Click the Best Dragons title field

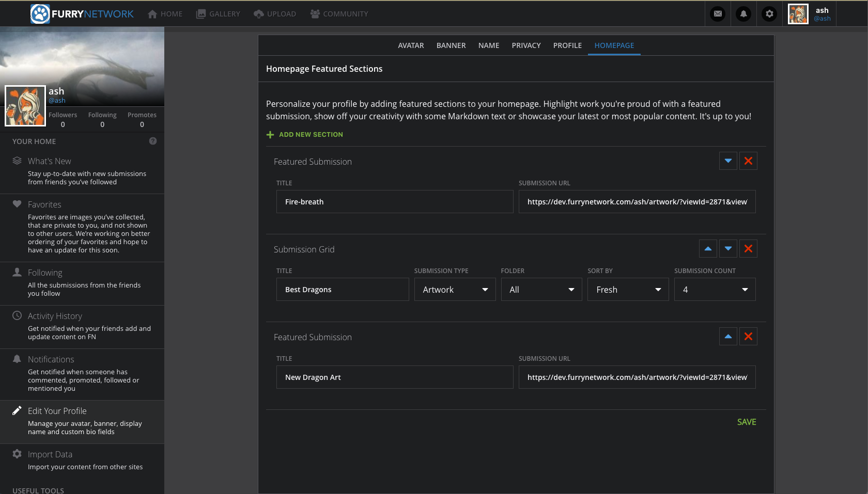tap(343, 290)
